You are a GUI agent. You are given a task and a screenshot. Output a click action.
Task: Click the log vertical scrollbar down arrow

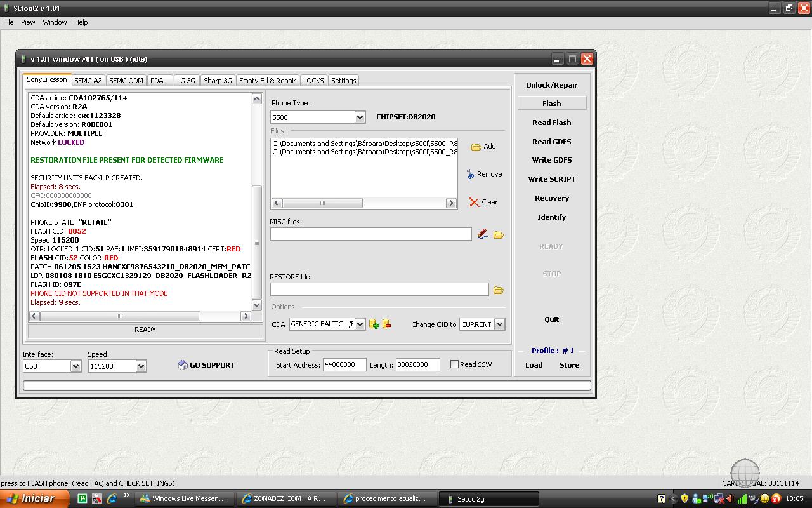(256, 305)
